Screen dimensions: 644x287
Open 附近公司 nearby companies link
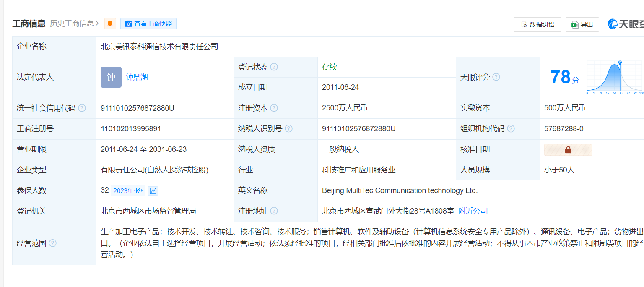point(473,211)
